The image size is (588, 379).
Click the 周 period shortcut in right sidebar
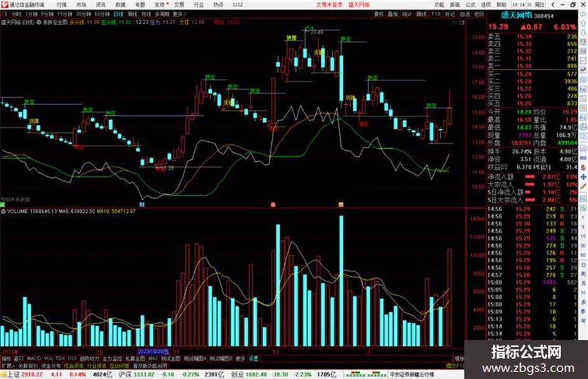point(583,274)
